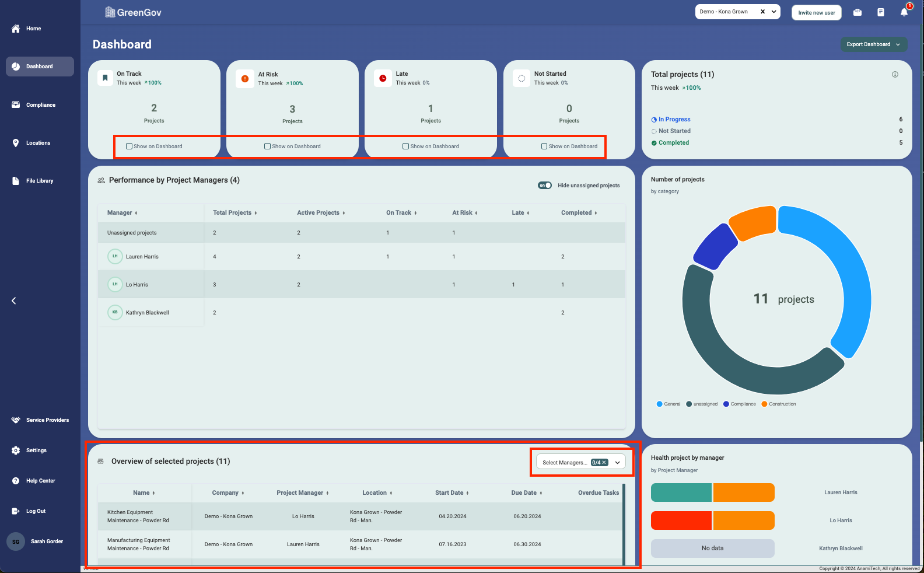Click the GreenGov logo
This screenshot has height=573, width=924.
(133, 12)
